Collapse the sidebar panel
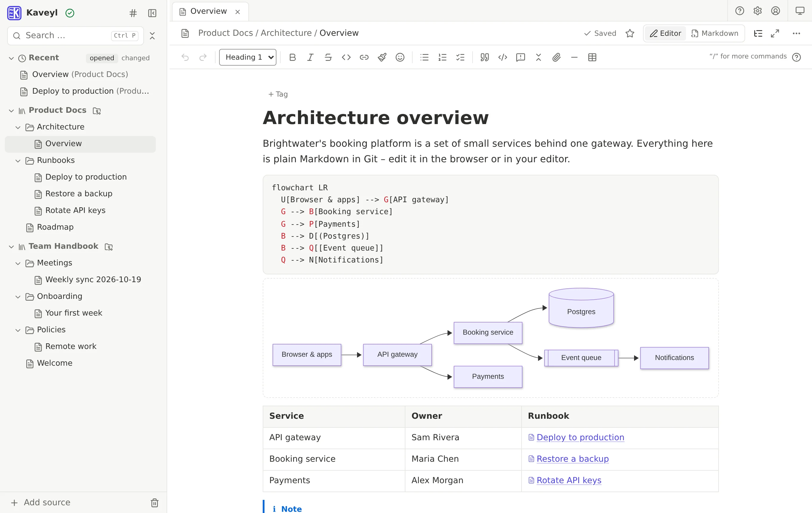 (152, 13)
